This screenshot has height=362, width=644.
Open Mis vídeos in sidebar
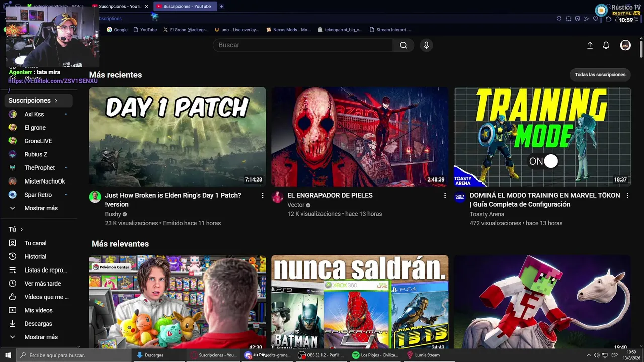[39, 310]
